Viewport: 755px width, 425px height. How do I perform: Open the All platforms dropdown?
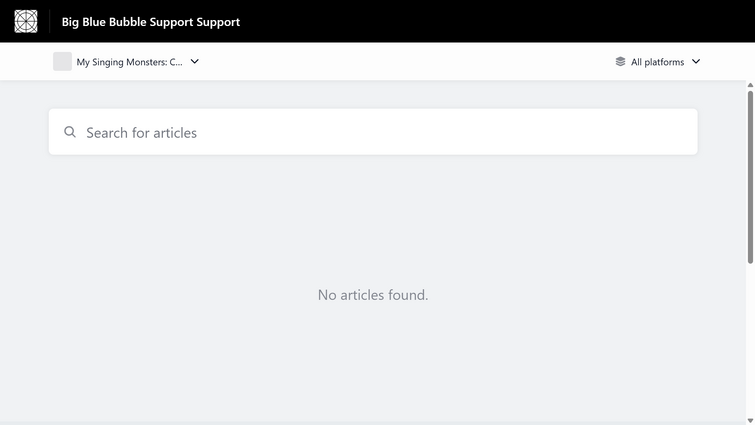click(x=658, y=62)
